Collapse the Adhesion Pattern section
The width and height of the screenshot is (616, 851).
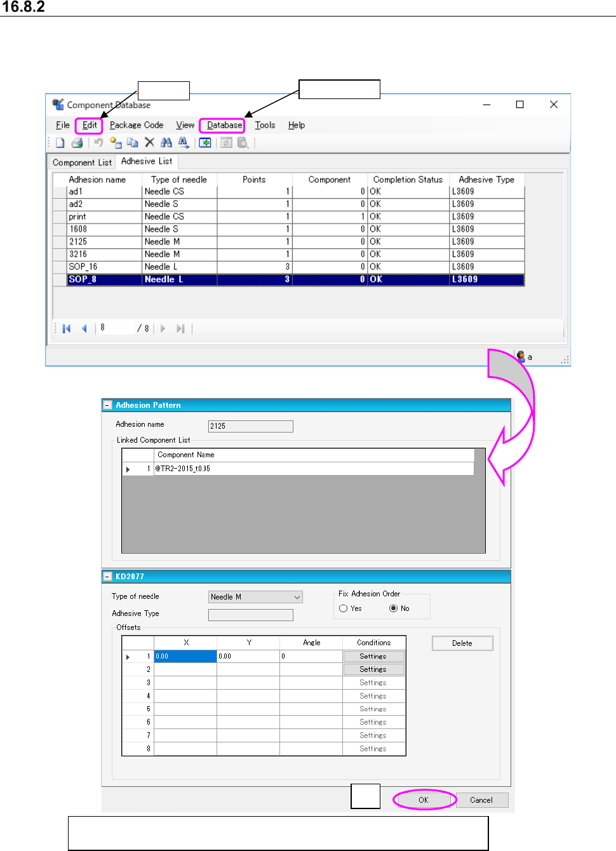point(107,405)
